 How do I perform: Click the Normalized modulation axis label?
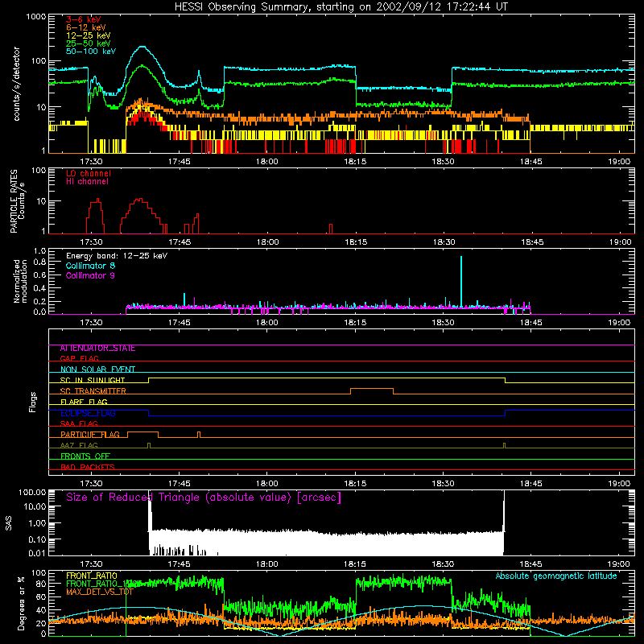coord(20,281)
